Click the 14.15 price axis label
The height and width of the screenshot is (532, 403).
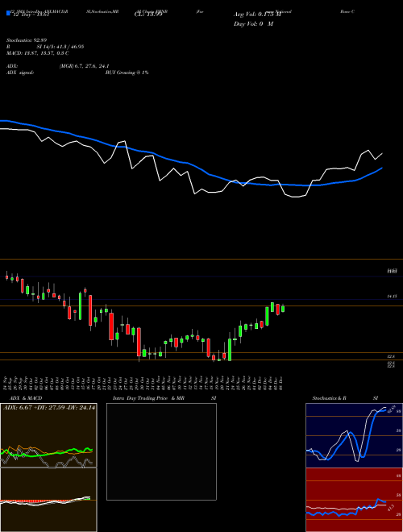392,296
